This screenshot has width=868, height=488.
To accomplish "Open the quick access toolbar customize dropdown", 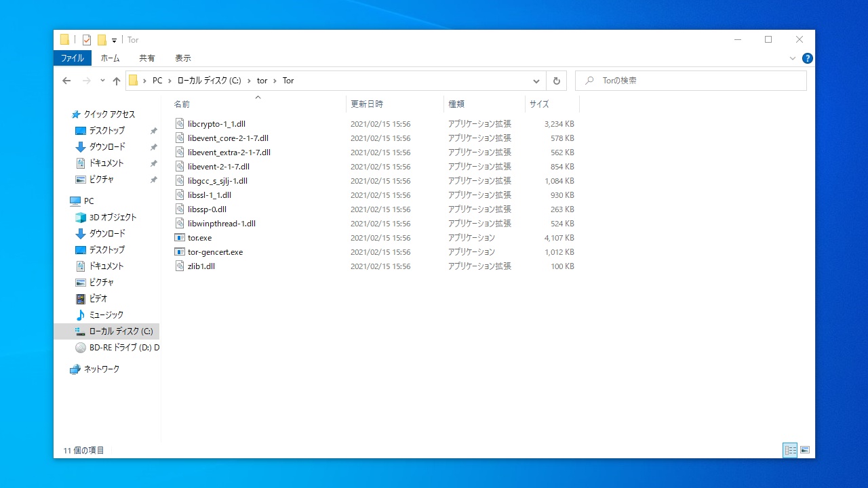I will click(115, 41).
